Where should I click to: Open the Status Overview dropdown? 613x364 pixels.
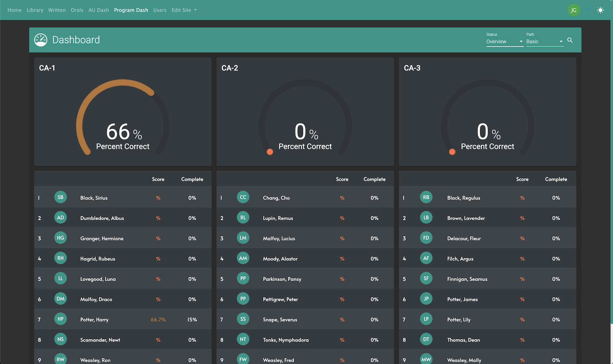[504, 42]
